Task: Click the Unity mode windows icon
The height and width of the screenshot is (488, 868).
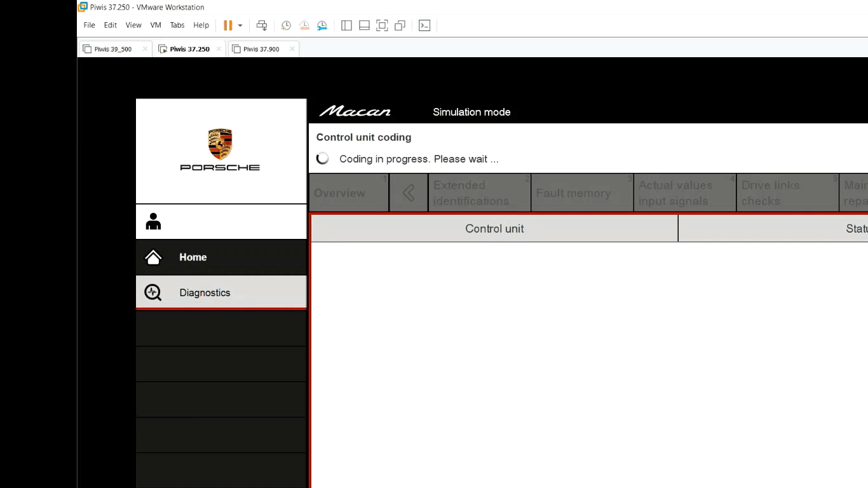Action: click(400, 25)
